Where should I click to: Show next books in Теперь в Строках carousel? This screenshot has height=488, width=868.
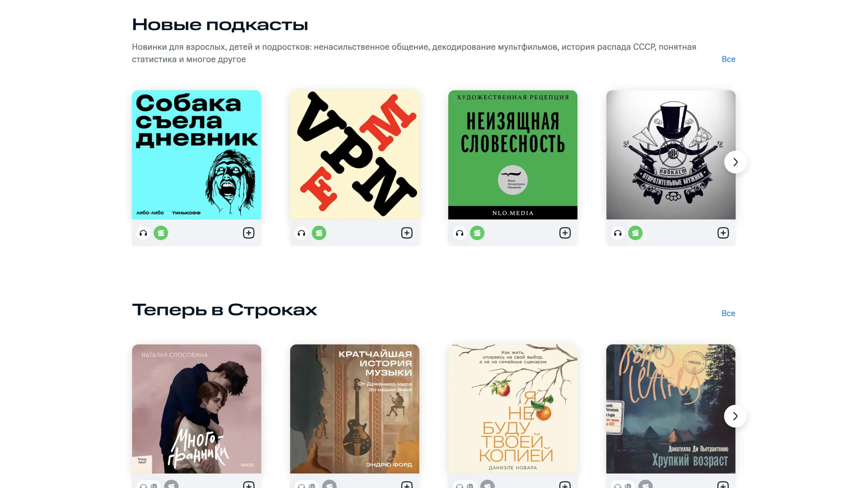click(735, 416)
